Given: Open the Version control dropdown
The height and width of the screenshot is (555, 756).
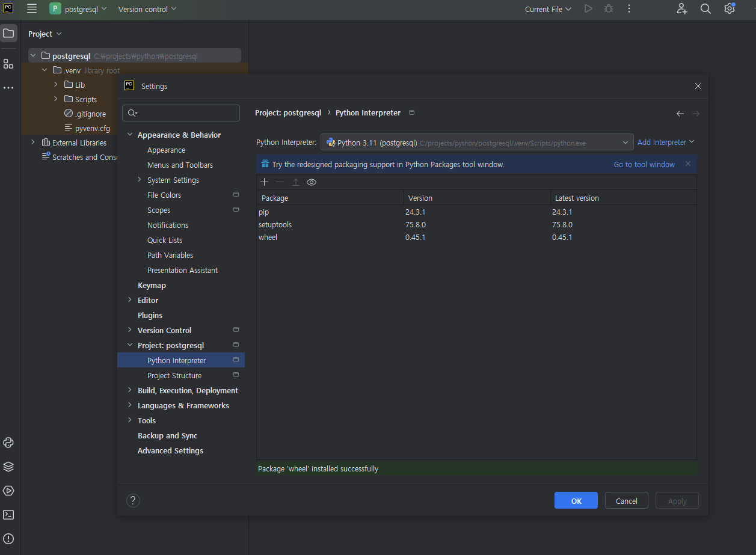Looking at the screenshot, I should tap(147, 9).
